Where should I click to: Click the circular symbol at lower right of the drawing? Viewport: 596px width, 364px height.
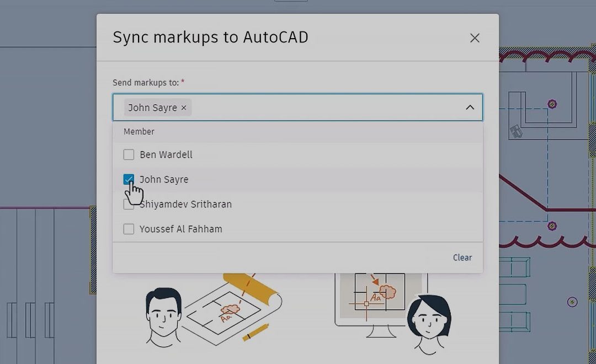(572, 302)
